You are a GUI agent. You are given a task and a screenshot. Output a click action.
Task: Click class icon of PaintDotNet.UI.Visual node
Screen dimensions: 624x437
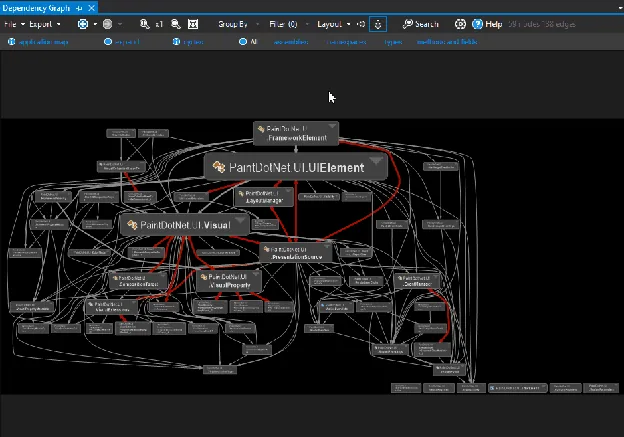pyautogui.click(x=132, y=225)
